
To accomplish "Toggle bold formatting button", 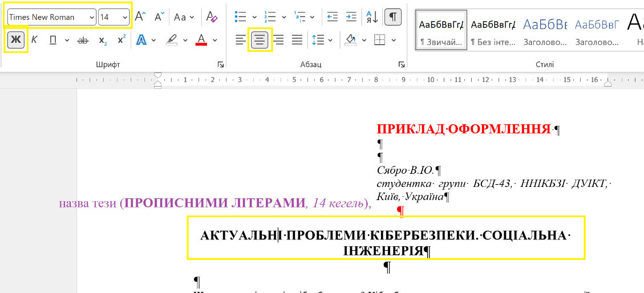I will pyautogui.click(x=17, y=40).
